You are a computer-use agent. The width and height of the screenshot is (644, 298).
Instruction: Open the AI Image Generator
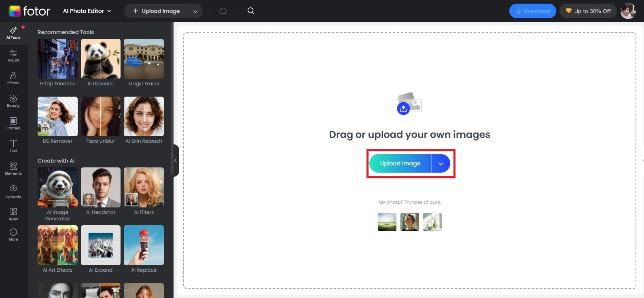click(x=57, y=194)
